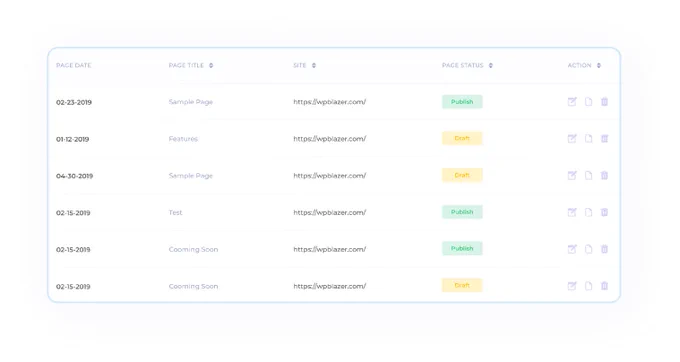The width and height of the screenshot is (680, 362).
Task: Select 02-15-2019 date in draft Cooming Soon row
Action: coord(73,287)
